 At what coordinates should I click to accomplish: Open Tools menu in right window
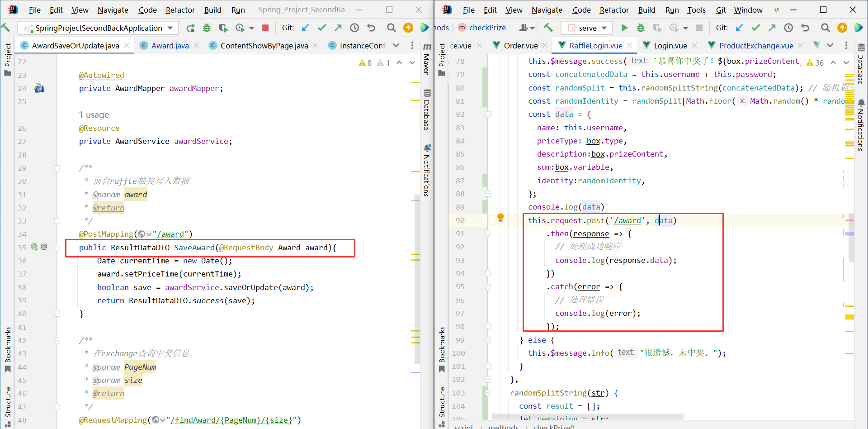696,10
